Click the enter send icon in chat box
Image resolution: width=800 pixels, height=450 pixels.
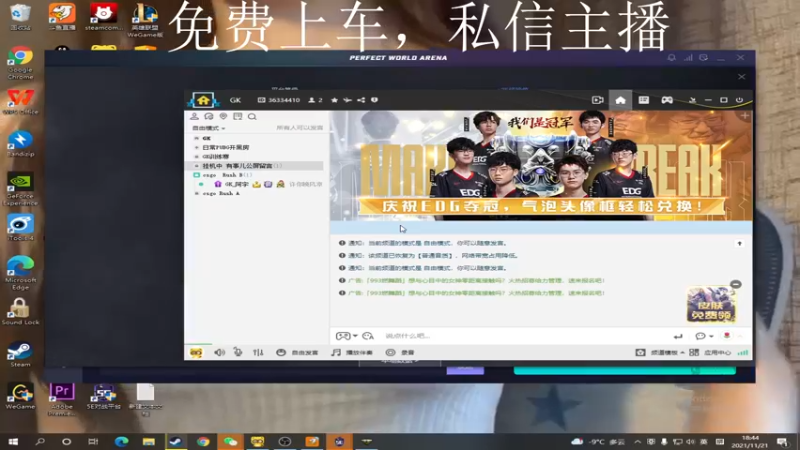click(678, 336)
